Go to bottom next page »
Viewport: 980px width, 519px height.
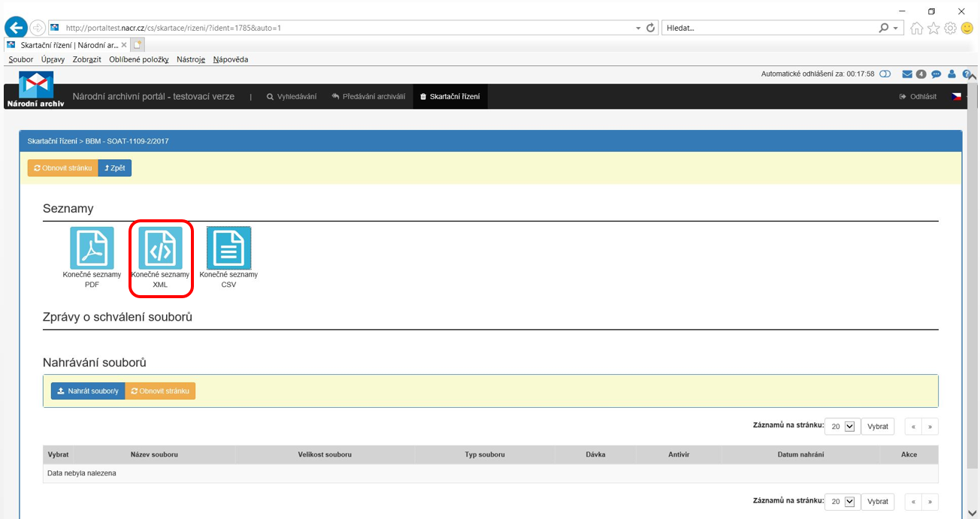pyautogui.click(x=930, y=502)
